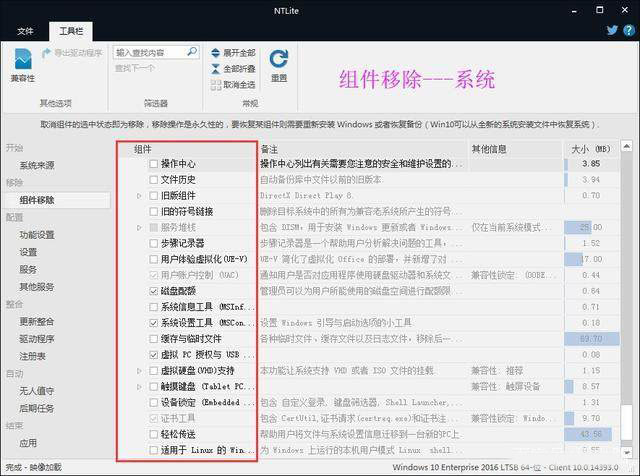640x476 pixels.
Task: Uncheck the 虚拟 PC 授权与 USB checkbox
Action: (x=153, y=355)
